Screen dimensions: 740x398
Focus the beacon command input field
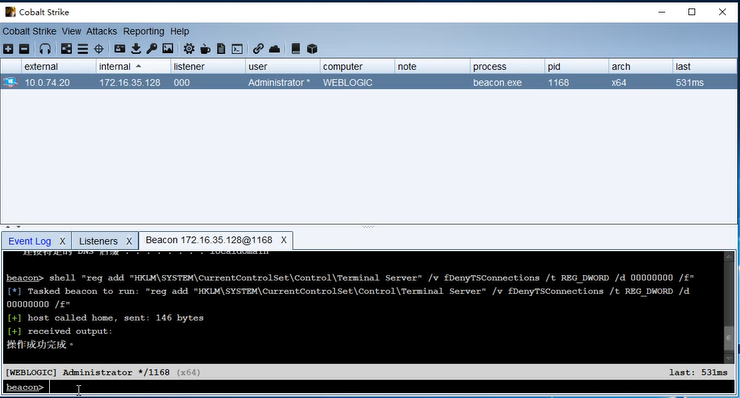[392, 387]
